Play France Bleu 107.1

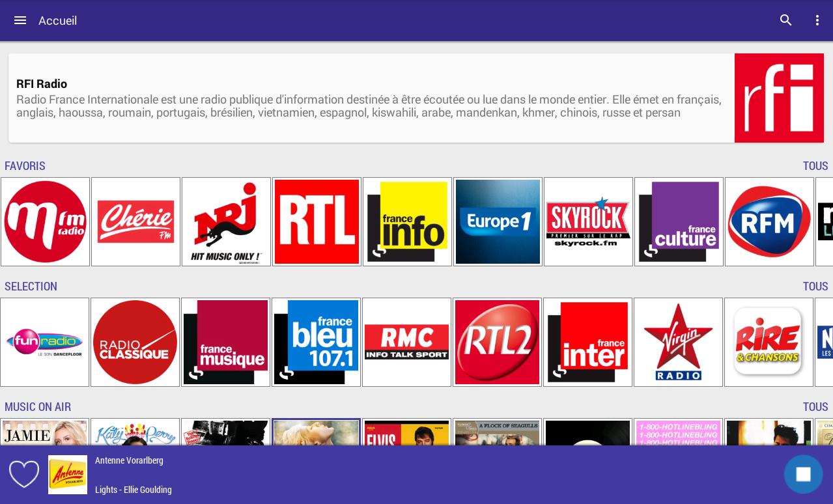click(x=316, y=343)
